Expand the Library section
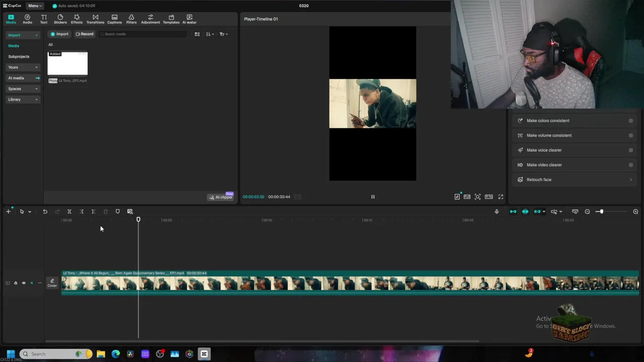The height and width of the screenshot is (362, 644). (23, 100)
